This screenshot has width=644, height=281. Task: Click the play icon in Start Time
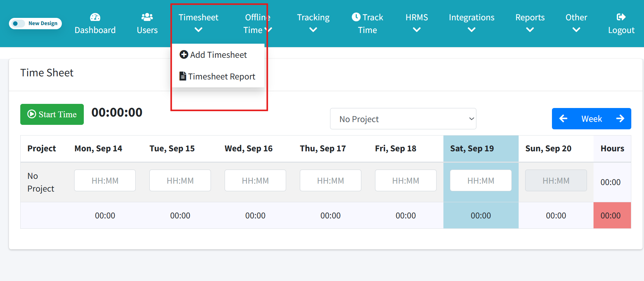(32, 114)
